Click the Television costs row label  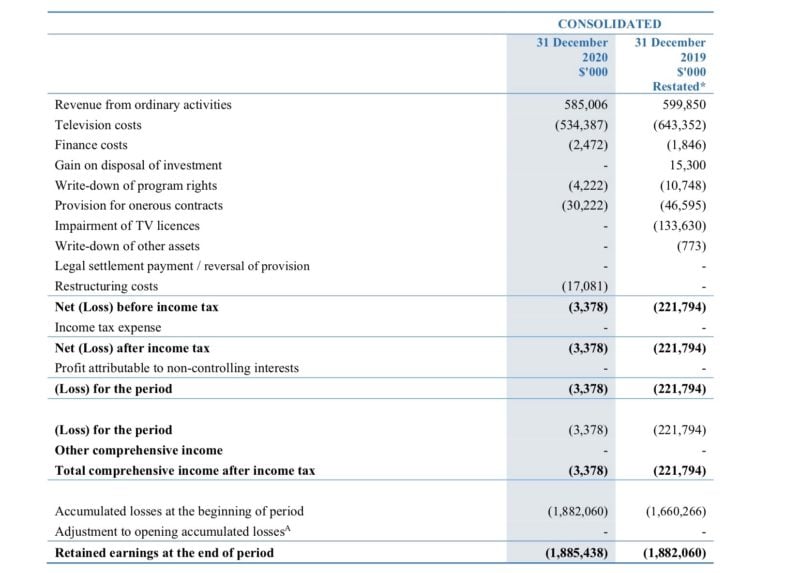[x=98, y=125]
